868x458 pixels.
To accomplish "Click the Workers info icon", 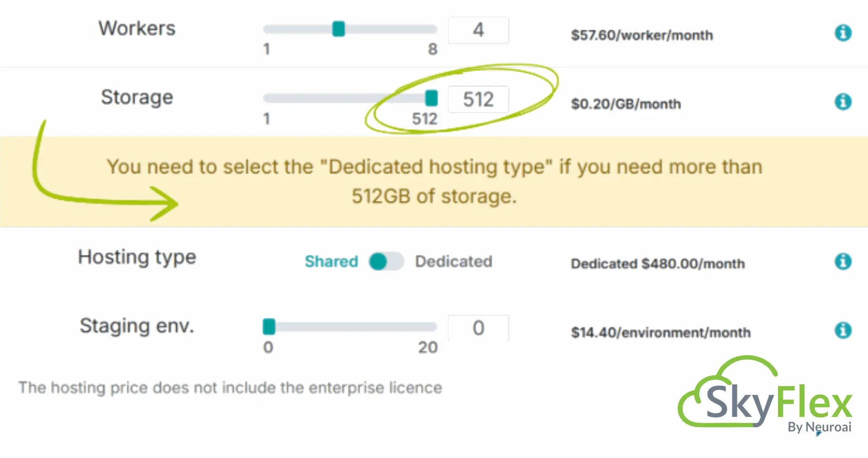I will pyautogui.click(x=843, y=33).
